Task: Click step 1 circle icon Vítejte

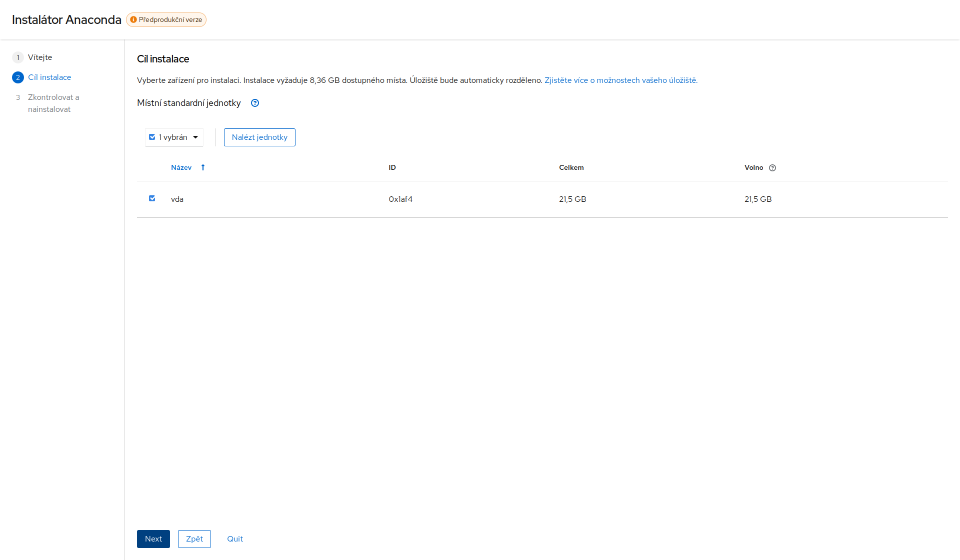Action: pos(18,57)
